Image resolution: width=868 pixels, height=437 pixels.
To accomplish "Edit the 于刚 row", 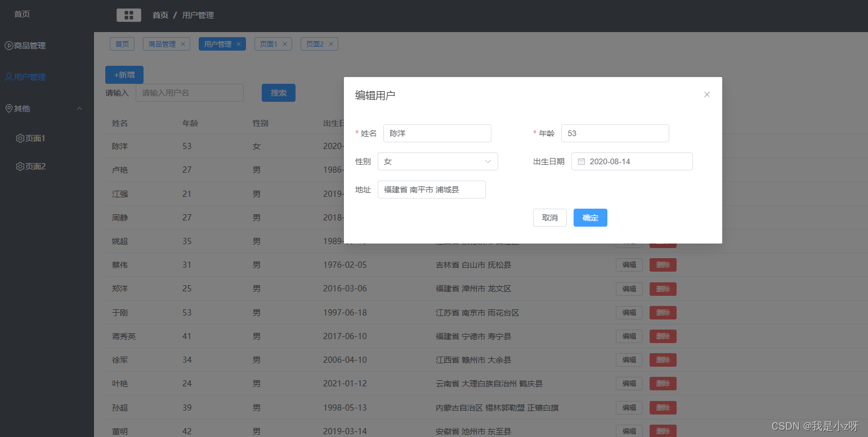I will coord(629,313).
